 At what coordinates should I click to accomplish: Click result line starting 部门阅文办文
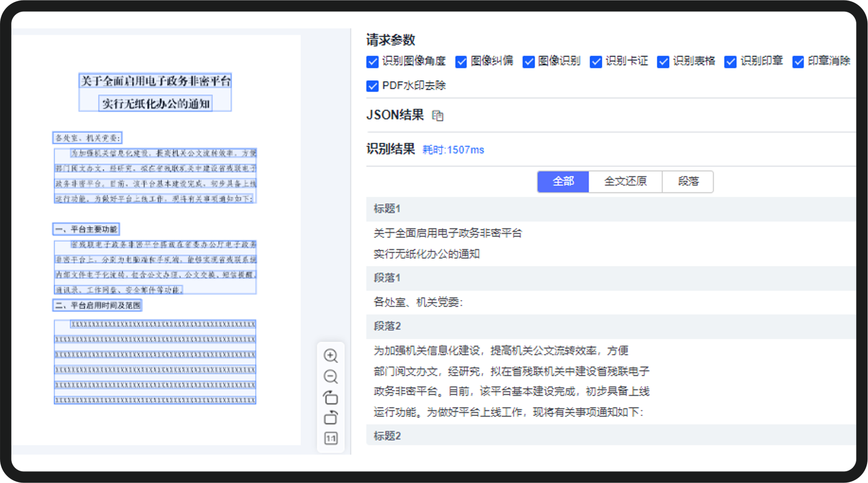pyautogui.click(x=511, y=371)
